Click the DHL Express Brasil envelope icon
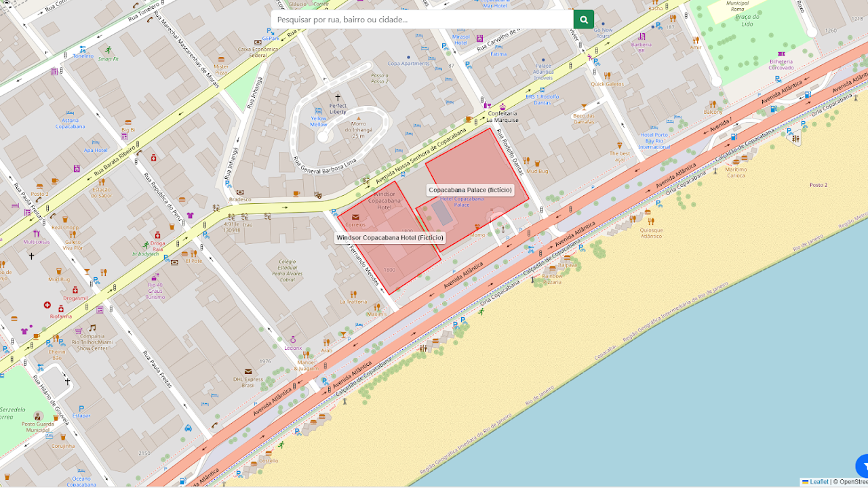This screenshot has height=488, width=868. coord(248,371)
